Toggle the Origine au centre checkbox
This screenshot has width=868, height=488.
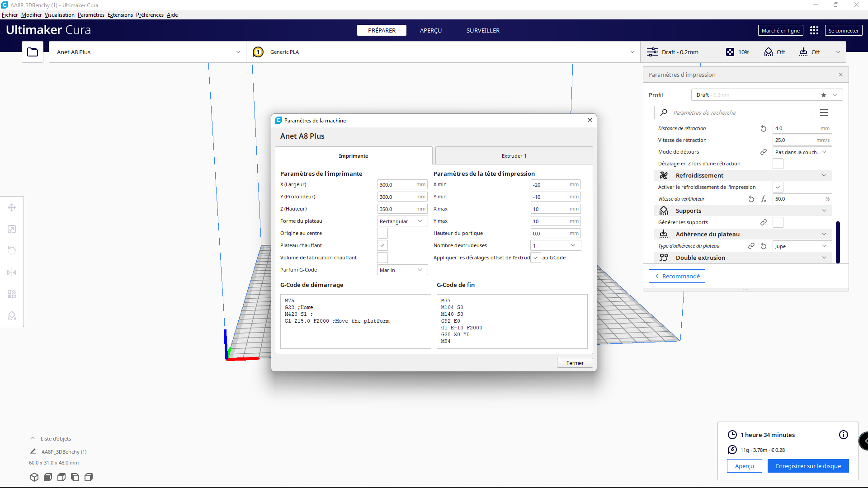click(382, 233)
